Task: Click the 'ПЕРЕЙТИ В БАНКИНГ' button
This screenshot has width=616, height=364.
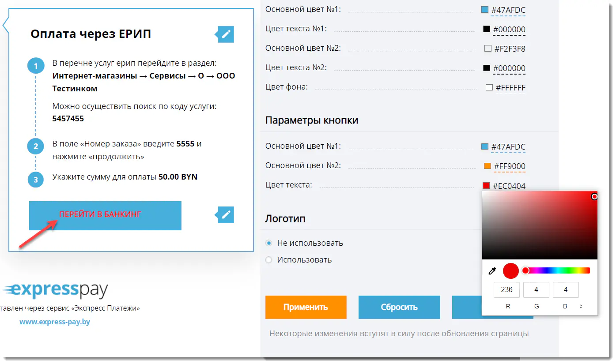Action: point(105,215)
